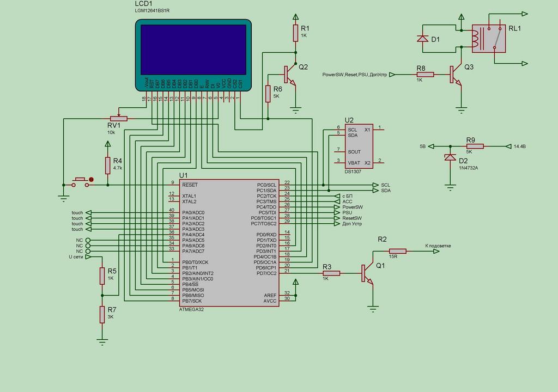The image size is (558, 392).
Task: Select zener diode D2 1N4732A
Action: click(x=450, y=158)
